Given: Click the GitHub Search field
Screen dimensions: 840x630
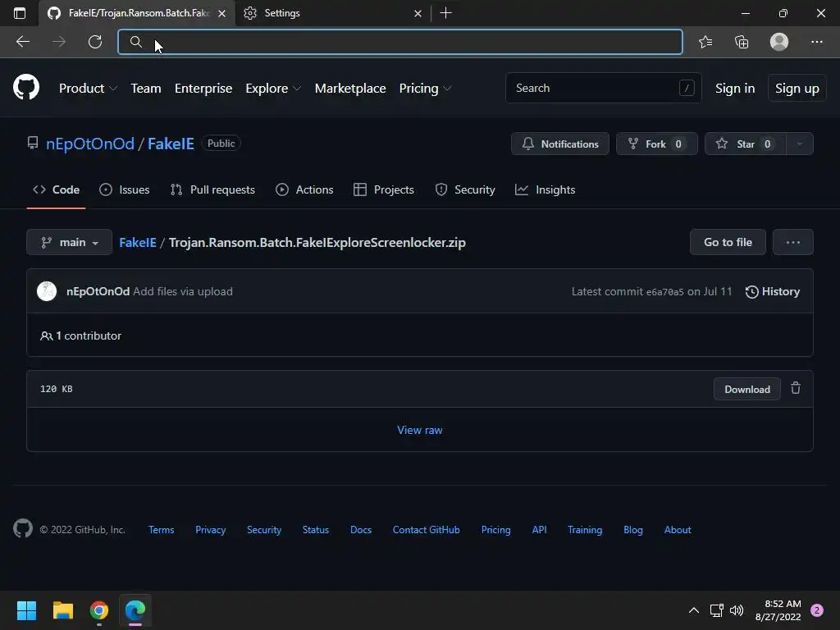Looking at the screenshot, I should click(x=603, y=88).
